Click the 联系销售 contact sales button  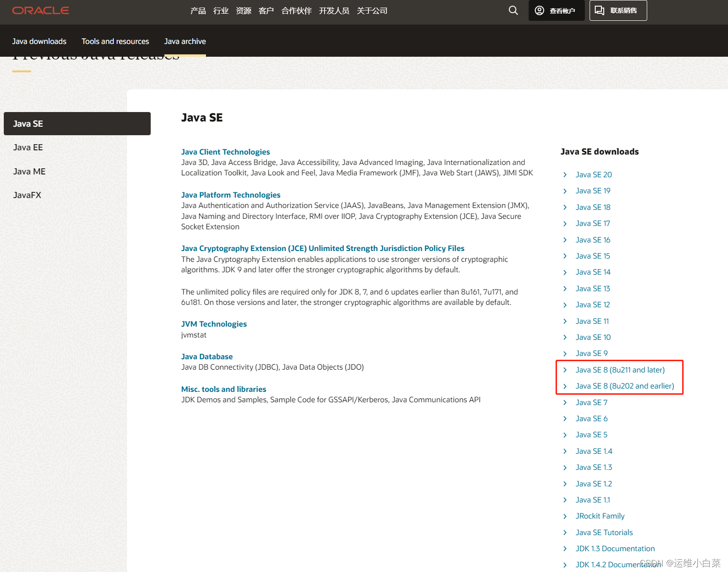(618, 10)
